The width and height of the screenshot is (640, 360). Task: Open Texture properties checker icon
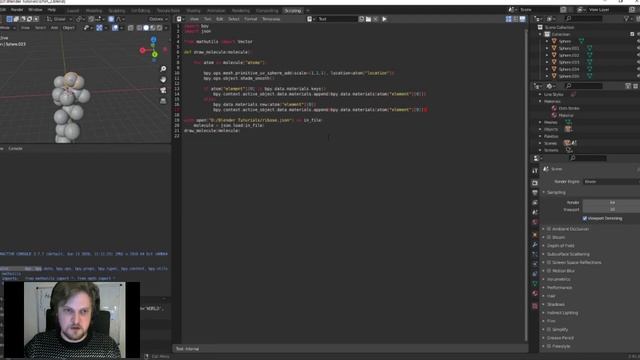click(535, 306)
